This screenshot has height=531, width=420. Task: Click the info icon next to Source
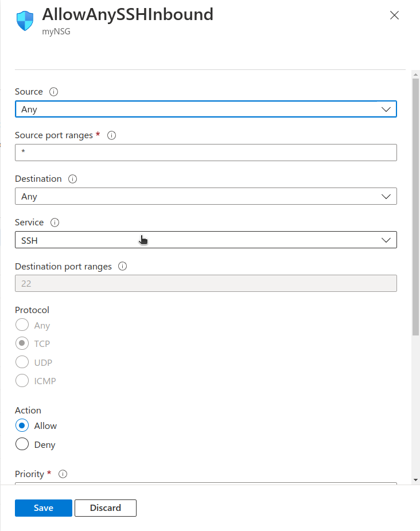54,92
